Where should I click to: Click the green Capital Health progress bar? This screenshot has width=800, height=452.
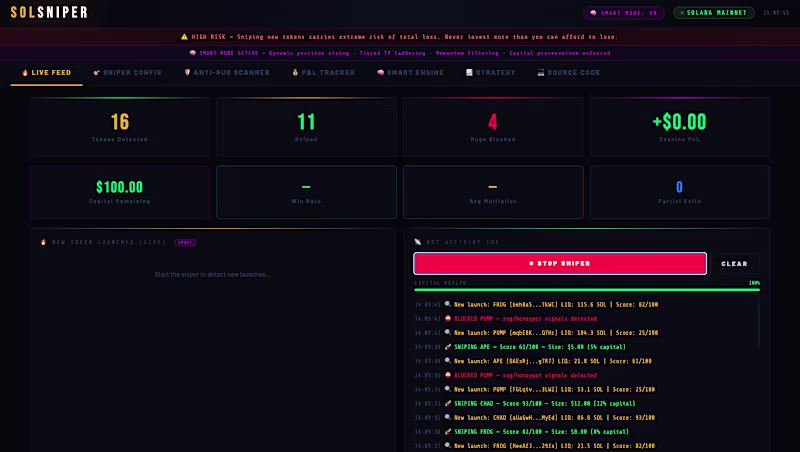587,290
